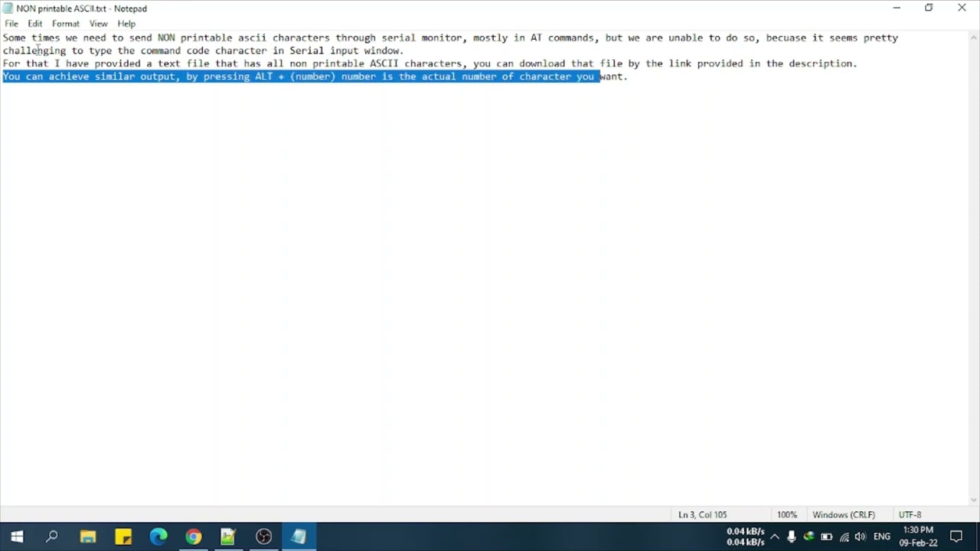This screenshot has height=551, width=980.
Task: Close the Notepad window
Action: click(962, 8)
